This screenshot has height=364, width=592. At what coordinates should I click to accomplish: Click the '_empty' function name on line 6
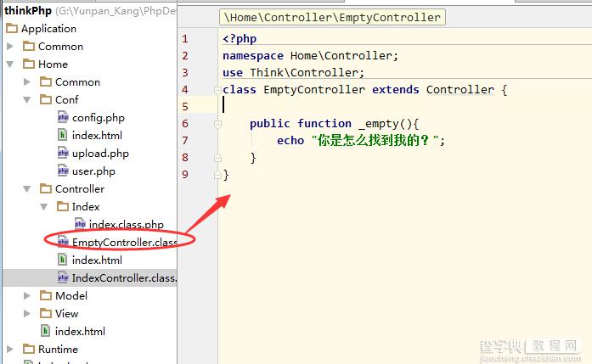pyautogui.click(x=379, y=124)
